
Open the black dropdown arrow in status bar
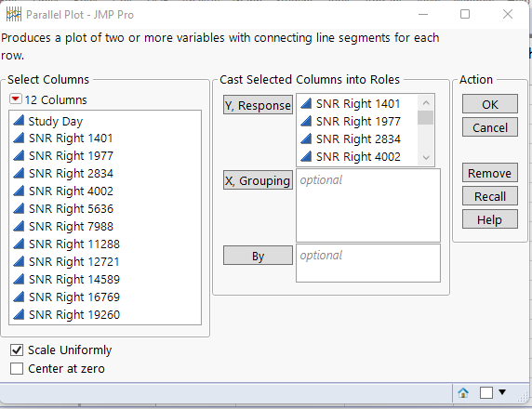(502, 392)
